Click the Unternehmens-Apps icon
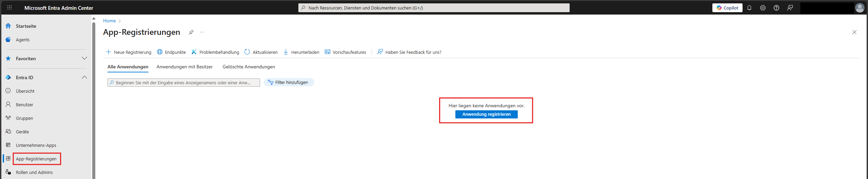868x179 pixels. click(x=8, y=145)
